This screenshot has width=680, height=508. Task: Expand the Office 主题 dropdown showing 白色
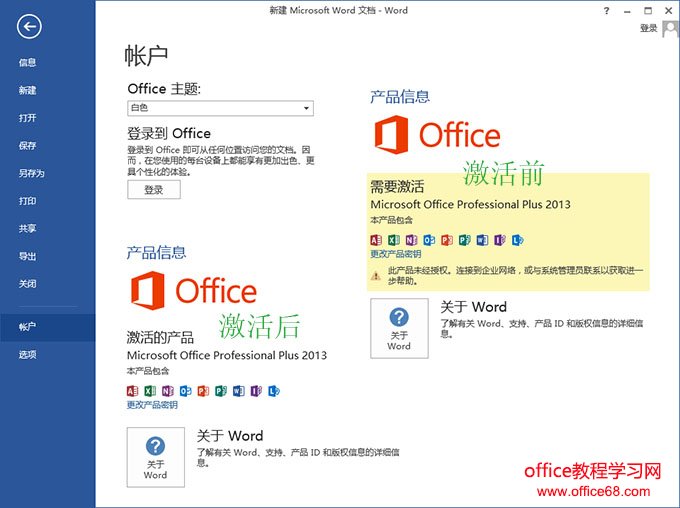pos(220,108)
